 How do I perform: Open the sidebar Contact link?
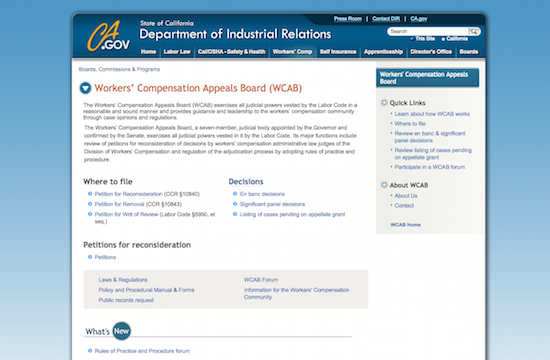(404, 206)
